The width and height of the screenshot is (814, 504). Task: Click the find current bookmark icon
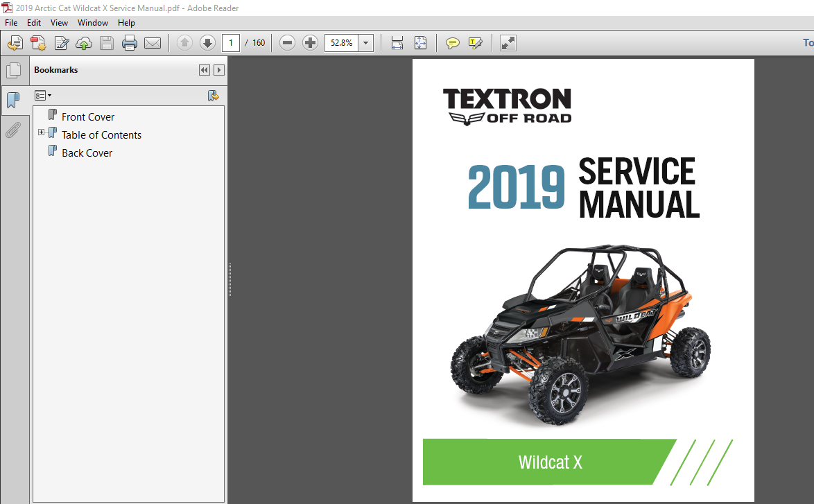(213, 96)
